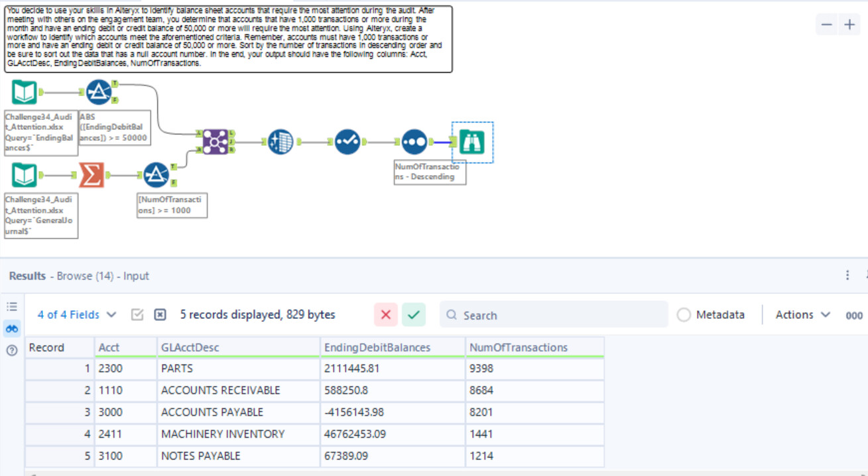The height and width of the screenshot is (476, 868).
Task: Select the Data Cleansing tool
Action: 280,142
